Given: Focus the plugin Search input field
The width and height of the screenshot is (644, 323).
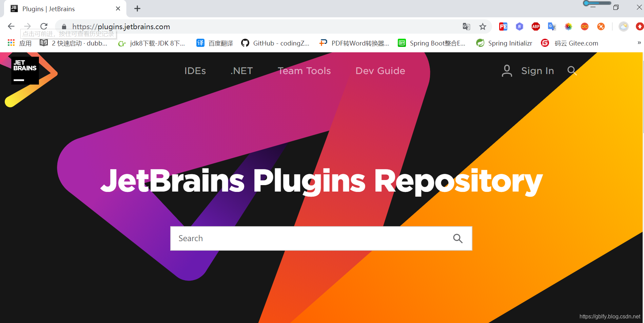Looking at the screenshot, I should point(321,238).
